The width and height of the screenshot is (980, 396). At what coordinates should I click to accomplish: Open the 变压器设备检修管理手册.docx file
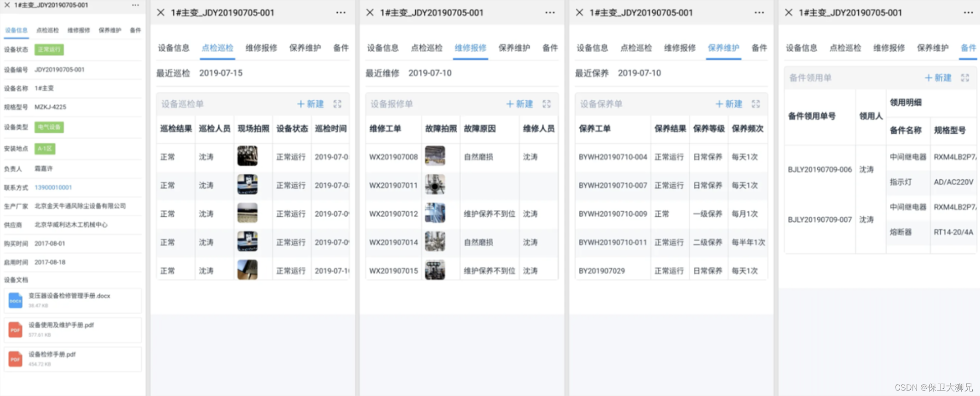tap(73, 301)
